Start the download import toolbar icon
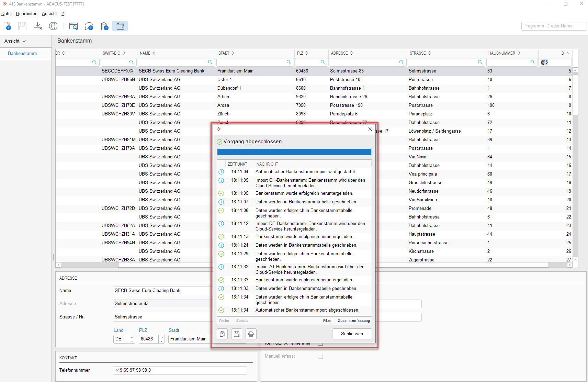The height and width of the screenshot is (382, 588). 38,26
